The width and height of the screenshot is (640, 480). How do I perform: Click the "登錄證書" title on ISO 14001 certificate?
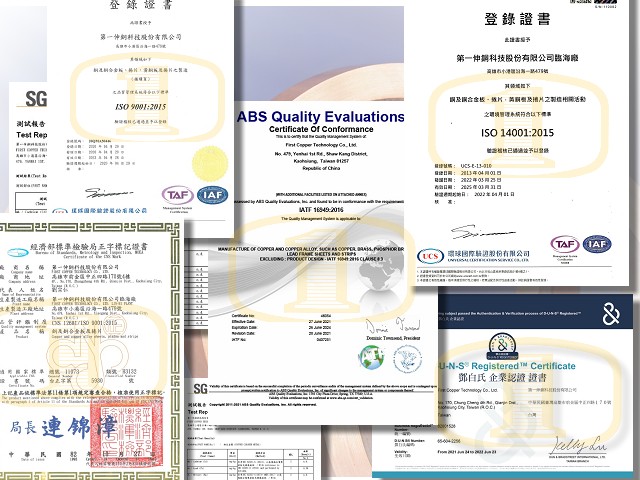pos(517,19)
